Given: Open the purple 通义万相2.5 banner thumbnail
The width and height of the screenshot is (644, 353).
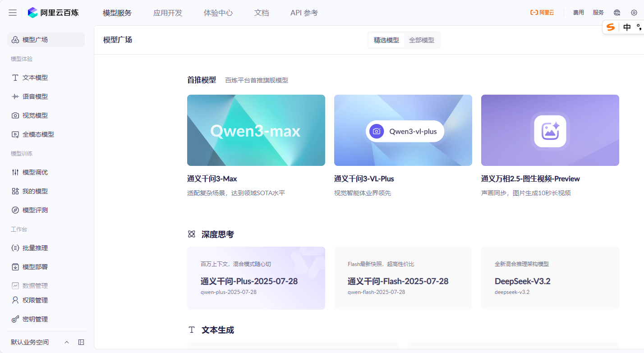Looking at the screenshot, I should click(550, 130).
